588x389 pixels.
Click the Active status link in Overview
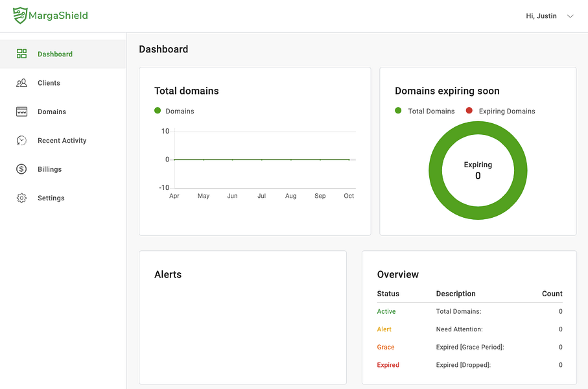click(x=386, y=311)
